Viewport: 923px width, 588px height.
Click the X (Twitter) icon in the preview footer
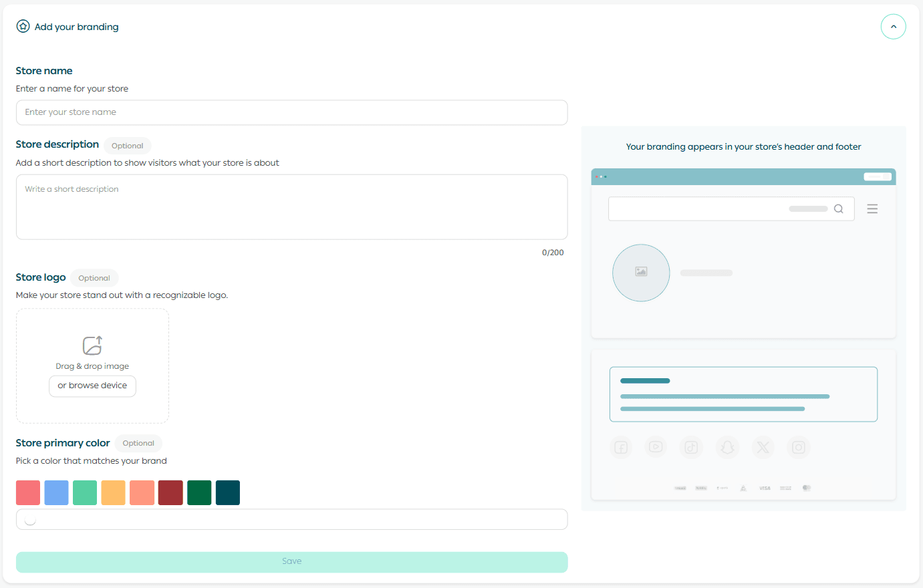tap(763, 448)
